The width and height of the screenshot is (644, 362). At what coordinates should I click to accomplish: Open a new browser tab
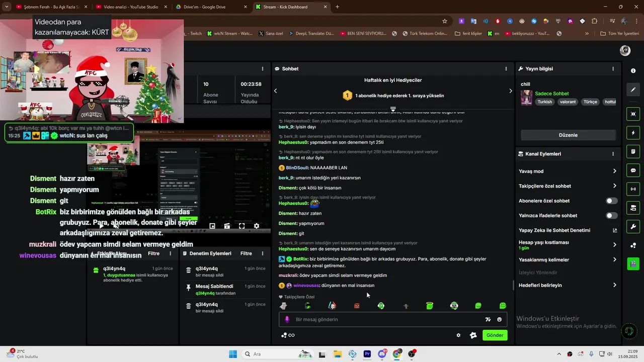(337, 7)
